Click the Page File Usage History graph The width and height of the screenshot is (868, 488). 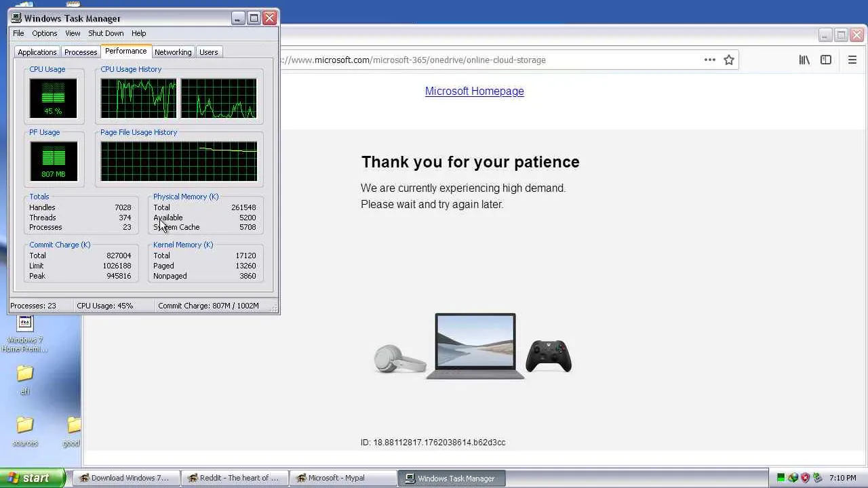[179, 161]
